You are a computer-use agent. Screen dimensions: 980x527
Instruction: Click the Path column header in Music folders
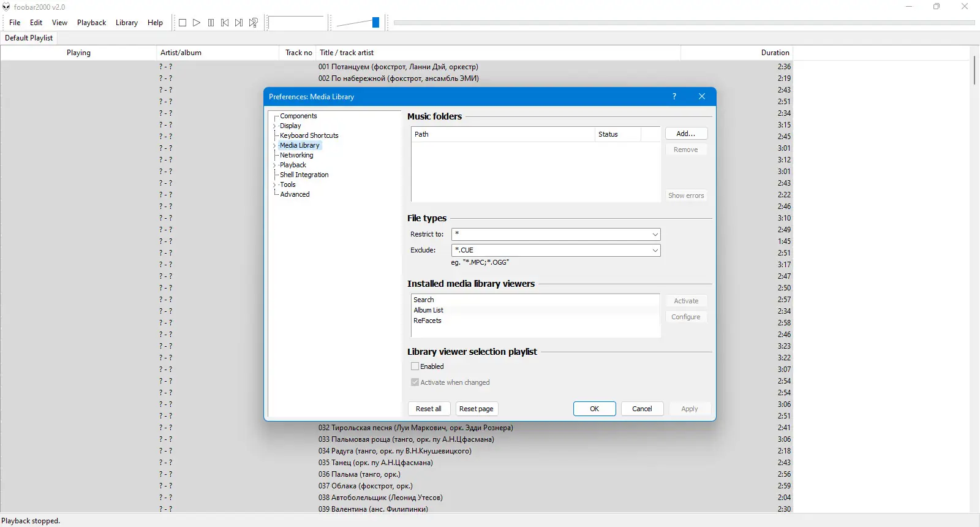click(x=503, y=134)
